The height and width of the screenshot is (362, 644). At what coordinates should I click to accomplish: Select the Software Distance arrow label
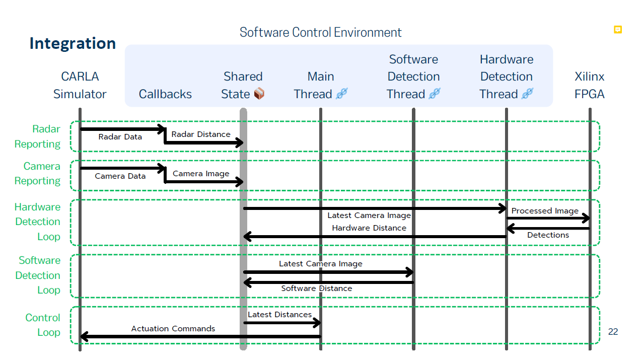[317, 288]
